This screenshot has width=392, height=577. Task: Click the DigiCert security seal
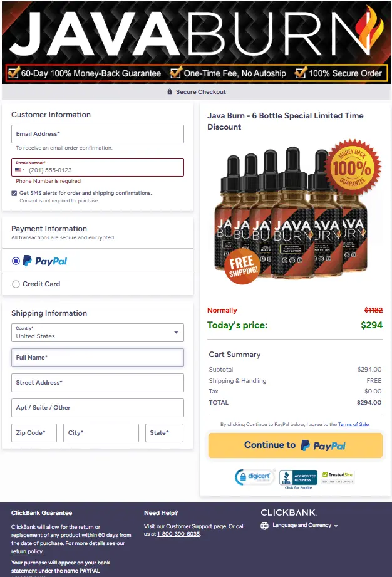253,476
